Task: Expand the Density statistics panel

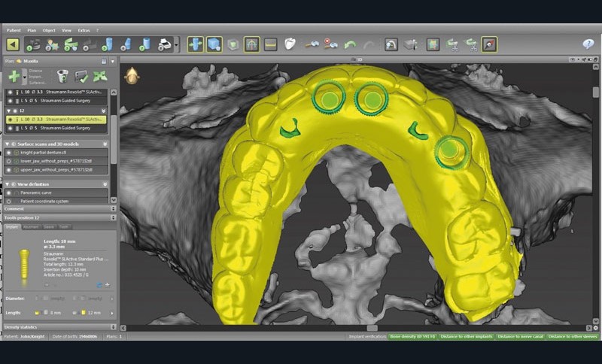Action: (x=113, y=327)
